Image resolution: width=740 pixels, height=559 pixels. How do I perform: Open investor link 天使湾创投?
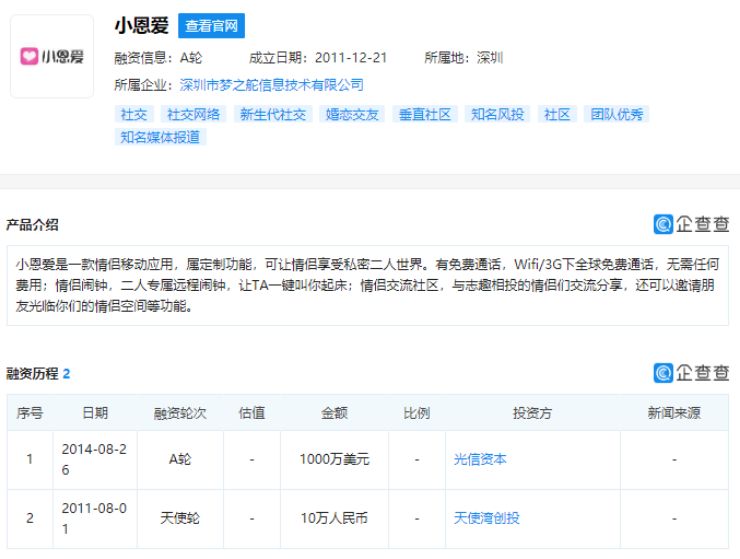pos(487,518)
